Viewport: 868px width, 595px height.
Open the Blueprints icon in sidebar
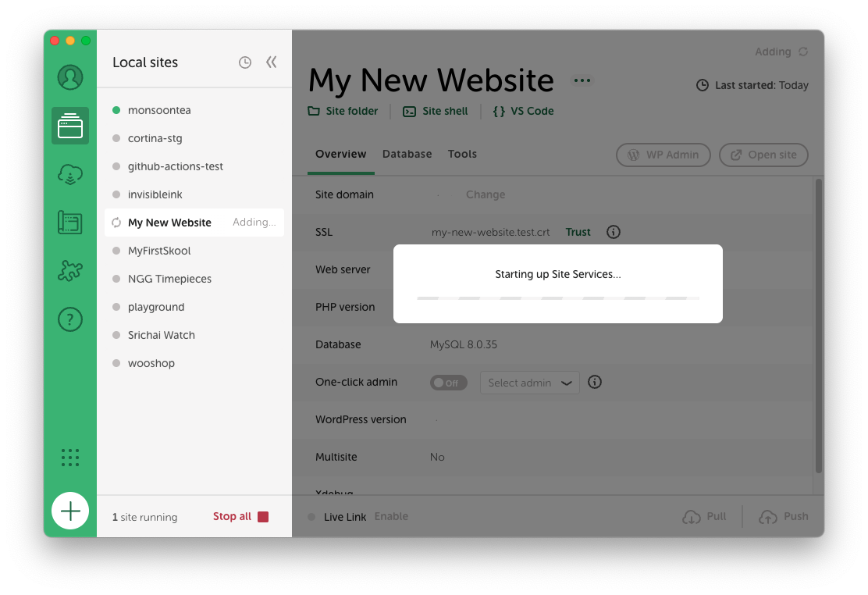(70, 223)
